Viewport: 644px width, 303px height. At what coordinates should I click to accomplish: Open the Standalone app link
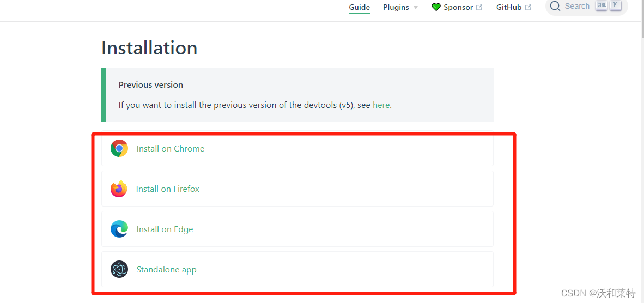click(x=166, y=270)
